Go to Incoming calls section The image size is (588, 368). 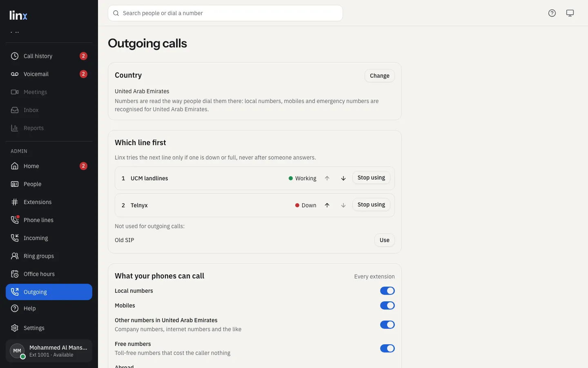pyautogui.click(x=49, y=238)
